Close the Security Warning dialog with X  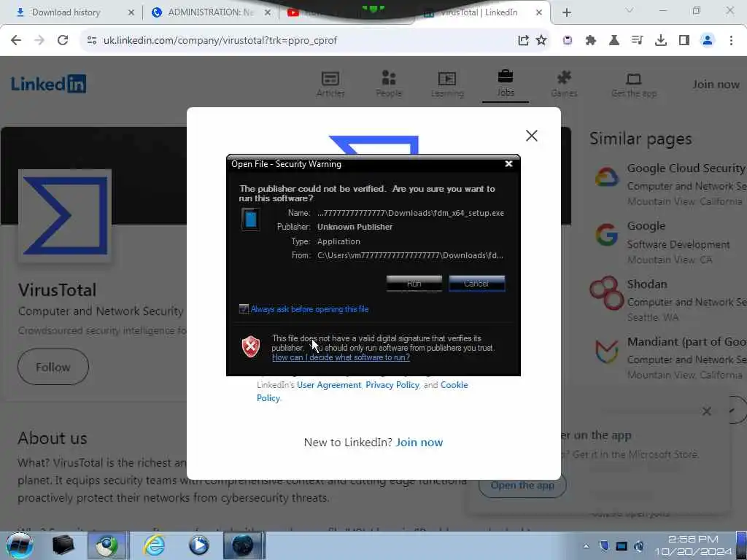[508, 164]
